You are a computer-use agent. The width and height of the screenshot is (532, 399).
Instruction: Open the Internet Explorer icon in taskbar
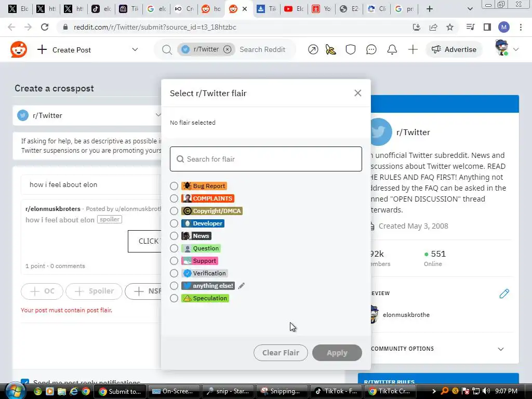click(74, 391)
